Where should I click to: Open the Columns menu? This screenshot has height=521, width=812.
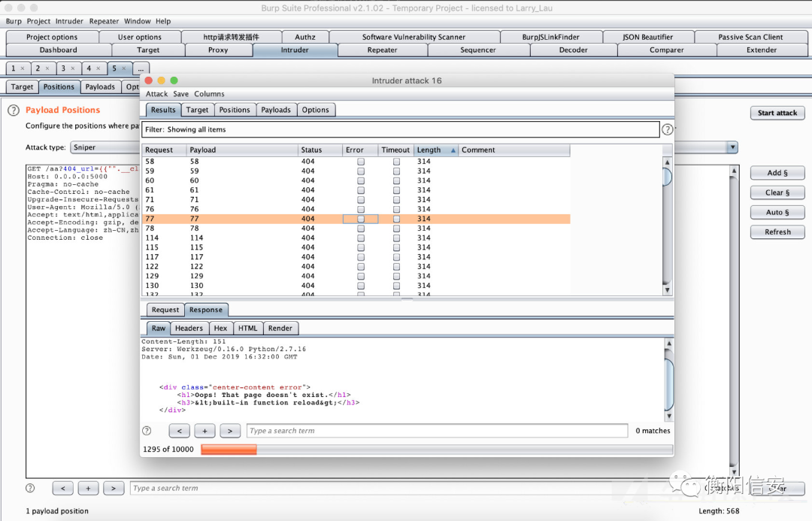pos(209,94)
